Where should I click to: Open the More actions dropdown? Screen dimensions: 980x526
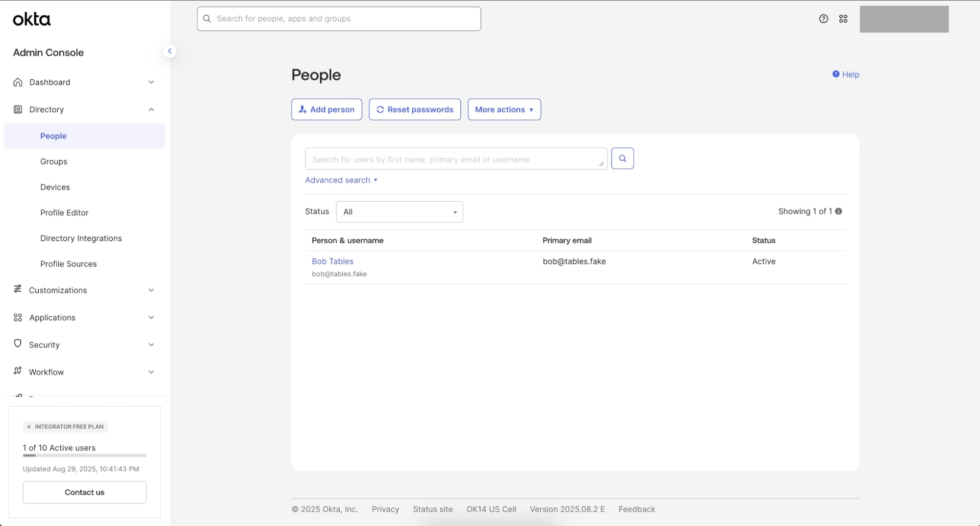click(504, 109)
